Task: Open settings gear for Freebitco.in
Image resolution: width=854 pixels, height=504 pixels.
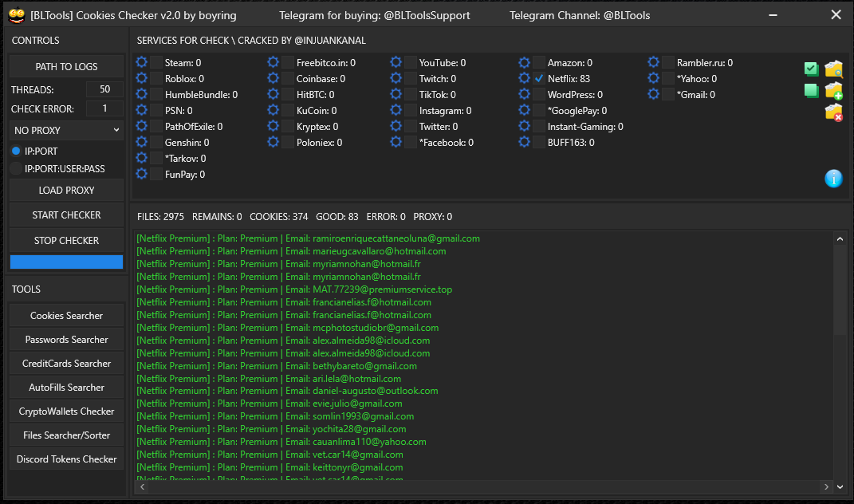Action: point(273,62)
